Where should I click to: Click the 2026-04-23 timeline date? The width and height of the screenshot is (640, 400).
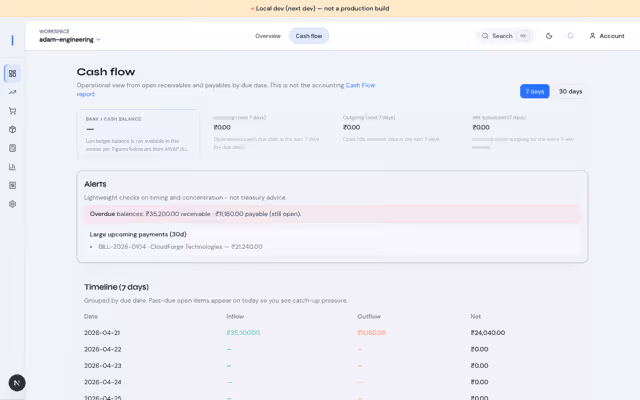tap(102, 366)
